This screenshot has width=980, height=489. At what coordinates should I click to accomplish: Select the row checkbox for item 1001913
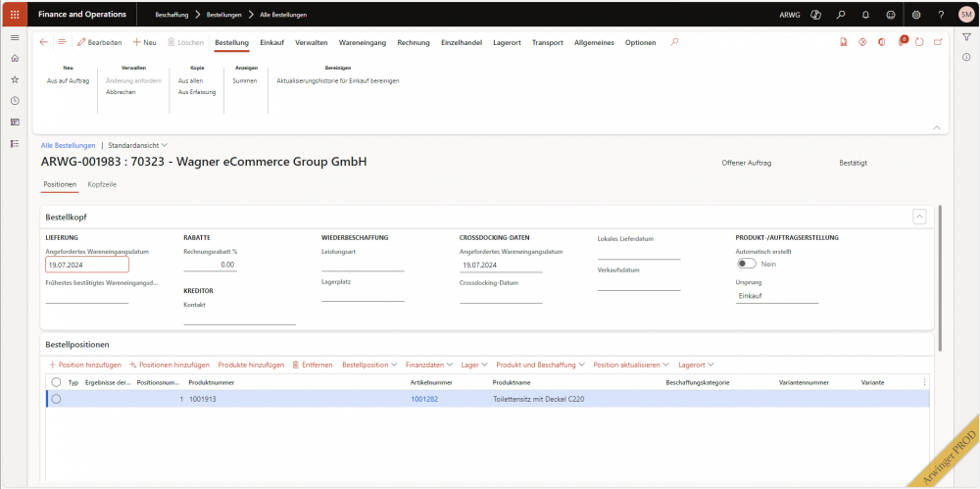pyautogui.click(x=56, y=399)
